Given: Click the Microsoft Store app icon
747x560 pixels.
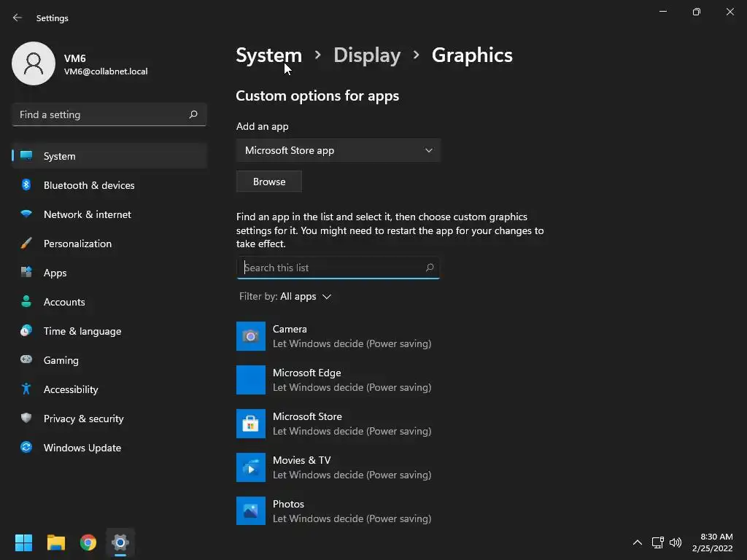Looking at the screenshot, I should (x=250, y=424).
